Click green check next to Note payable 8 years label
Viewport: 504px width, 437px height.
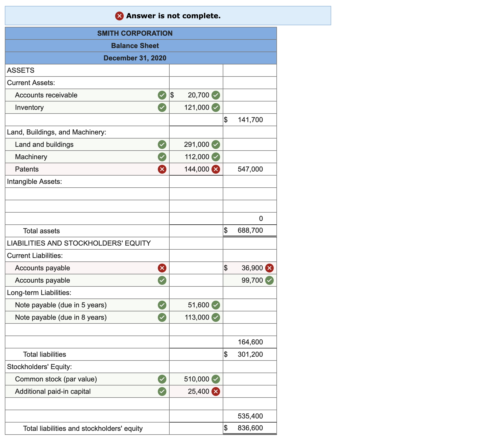(162, 317)
